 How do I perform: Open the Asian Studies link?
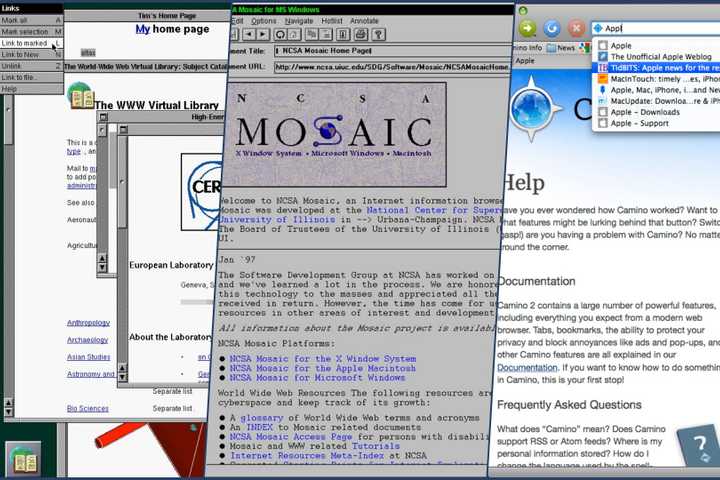89,357
